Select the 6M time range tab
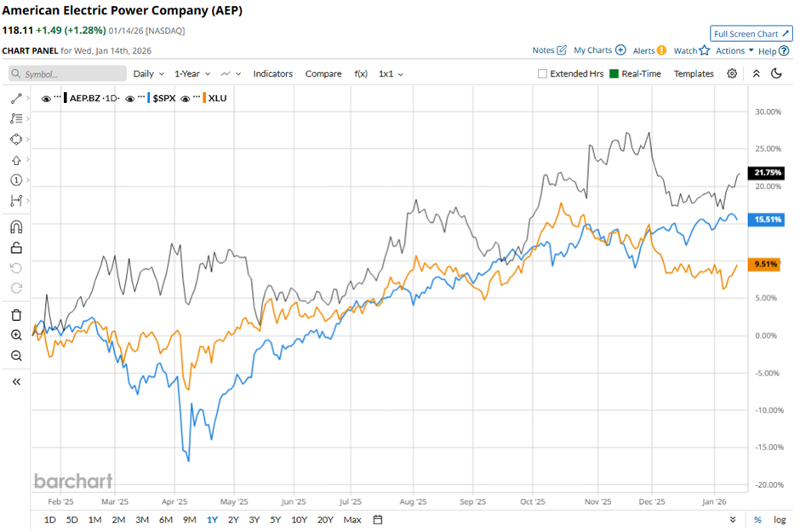The height and width of the screenshot is (532, 800). tap(166, 519)
